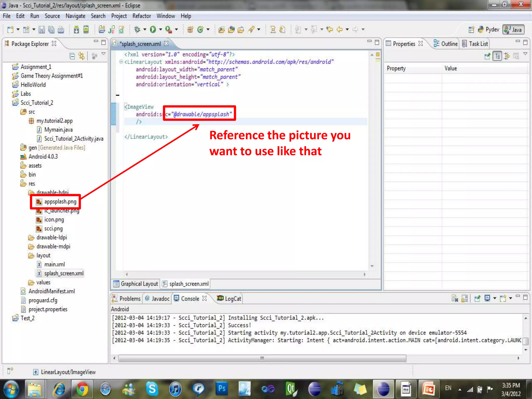Toggle Scroll Lock in Console
The width and height of the screenshot is (532, 399).
pyautogui.click(x=465, y=298)
